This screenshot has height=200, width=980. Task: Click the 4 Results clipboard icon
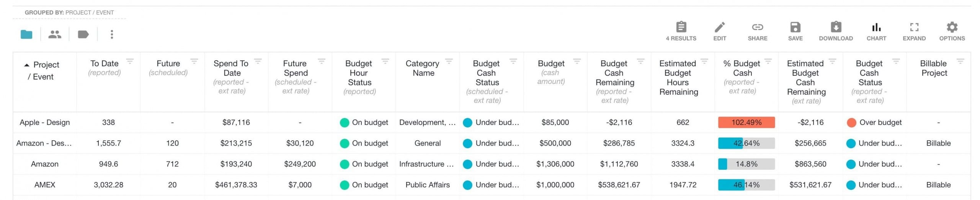(x=681, y=27)
